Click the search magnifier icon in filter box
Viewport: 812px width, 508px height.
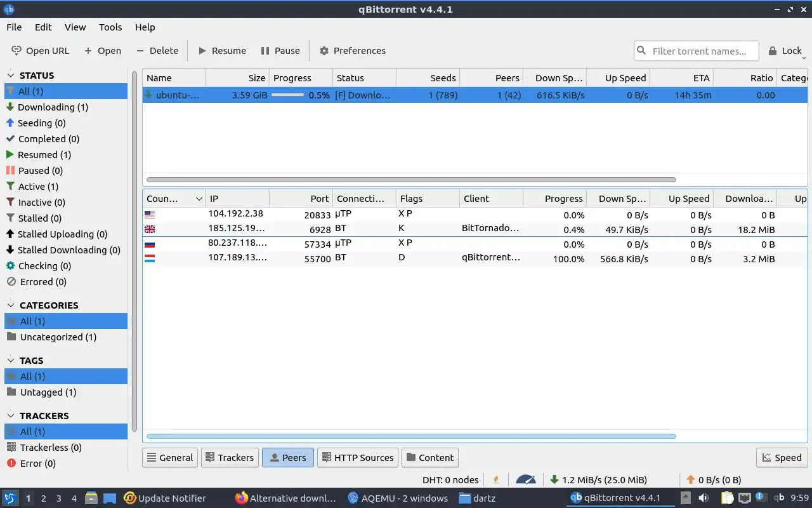click(642, 51)
